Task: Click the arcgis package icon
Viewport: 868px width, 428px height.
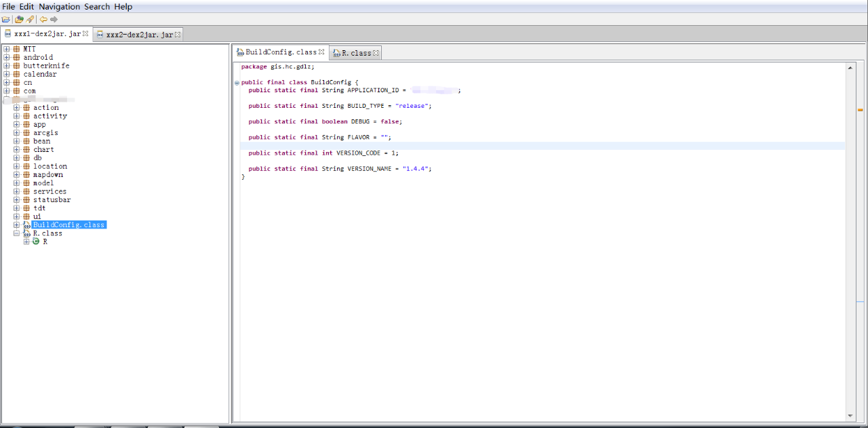Action: [x=26, y=133]
